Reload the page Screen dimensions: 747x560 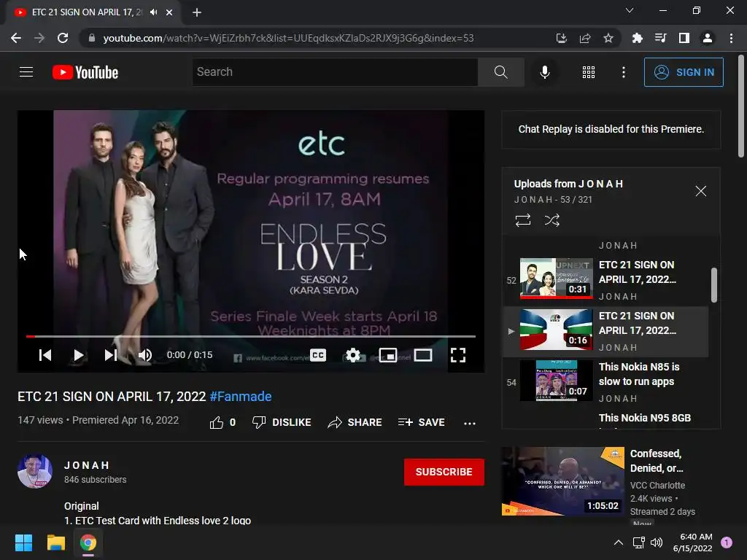click(x=63, y=38)
